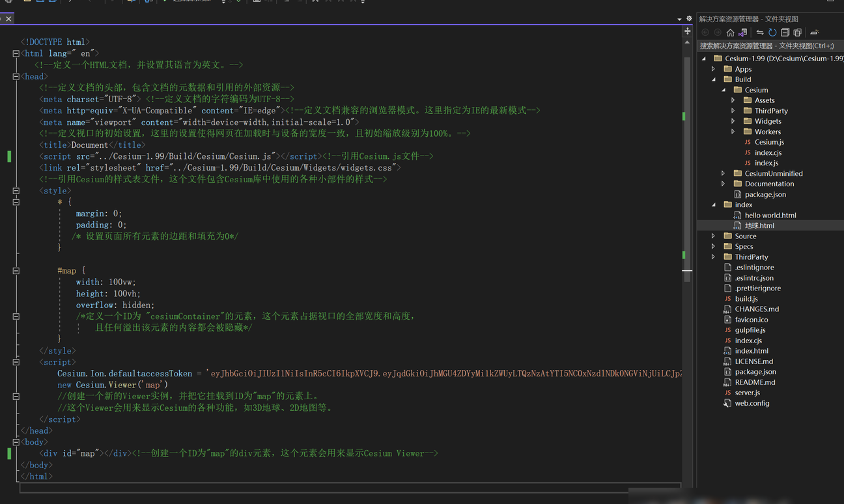Collapse the <html lang> block in the editor

point(16,54)
